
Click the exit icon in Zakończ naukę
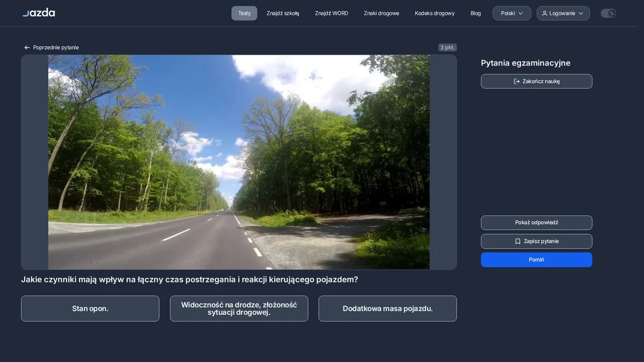coord(517,82)
